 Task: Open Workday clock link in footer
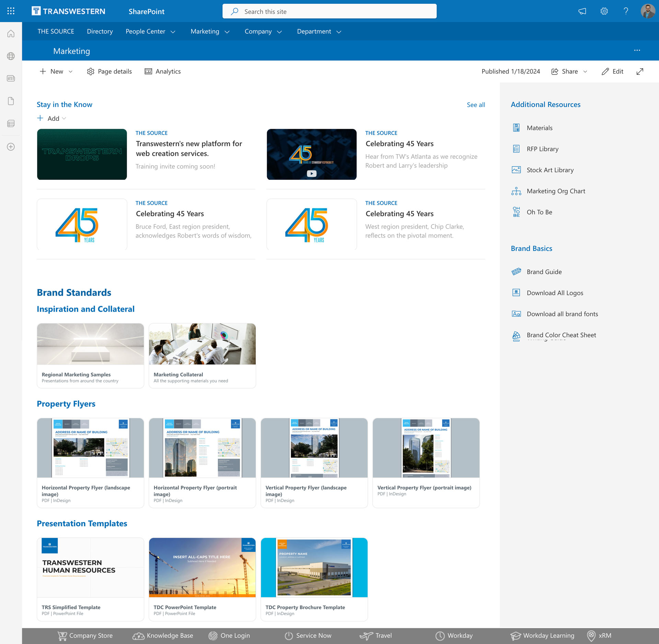(x=454, y=636)
